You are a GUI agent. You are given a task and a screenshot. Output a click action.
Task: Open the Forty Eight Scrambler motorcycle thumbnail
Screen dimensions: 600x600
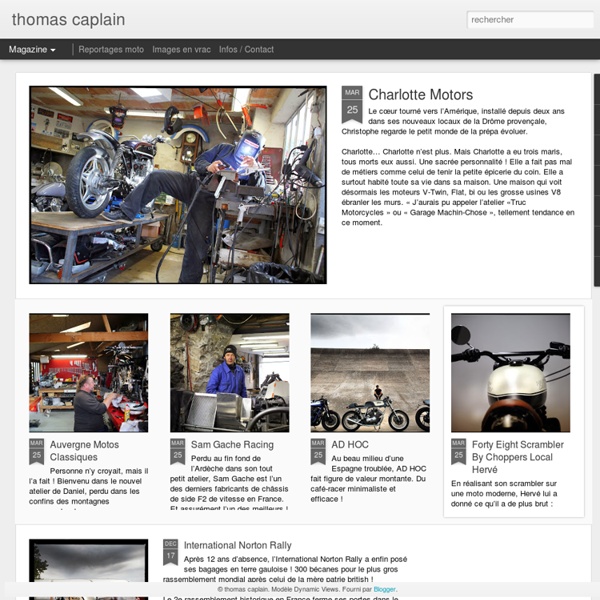click(510, 373)
